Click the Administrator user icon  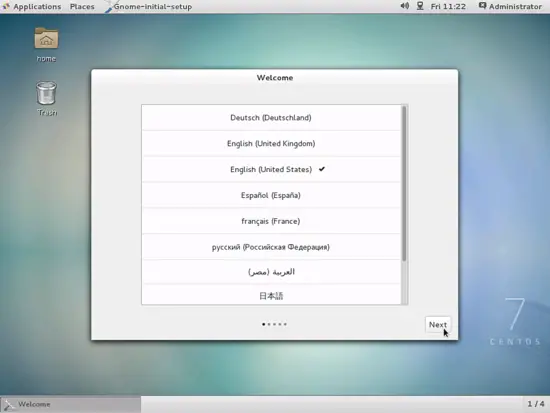(x=483, y=6)
